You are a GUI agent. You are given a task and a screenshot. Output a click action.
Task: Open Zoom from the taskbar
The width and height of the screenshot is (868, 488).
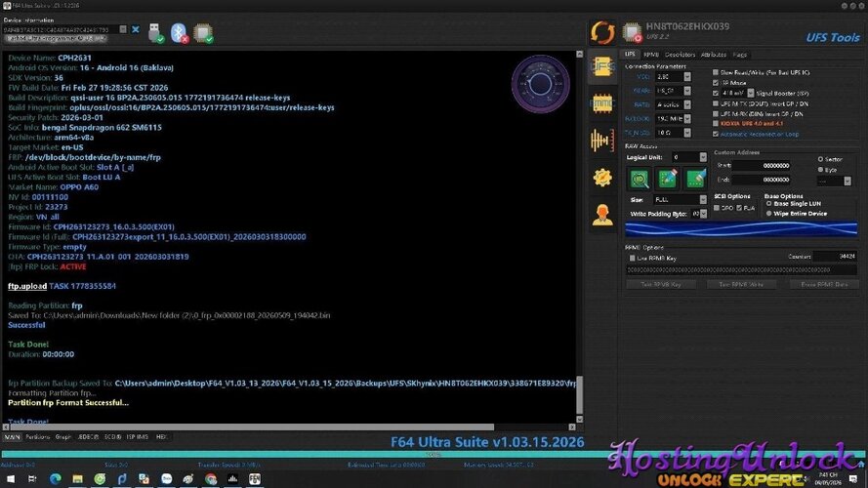(167, 479)
